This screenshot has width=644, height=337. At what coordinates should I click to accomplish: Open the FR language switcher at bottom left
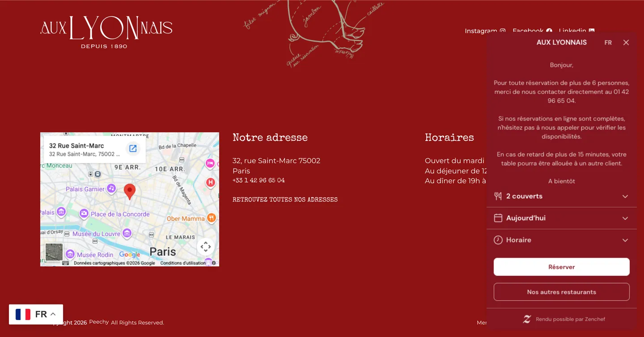[x=36, y=314]
